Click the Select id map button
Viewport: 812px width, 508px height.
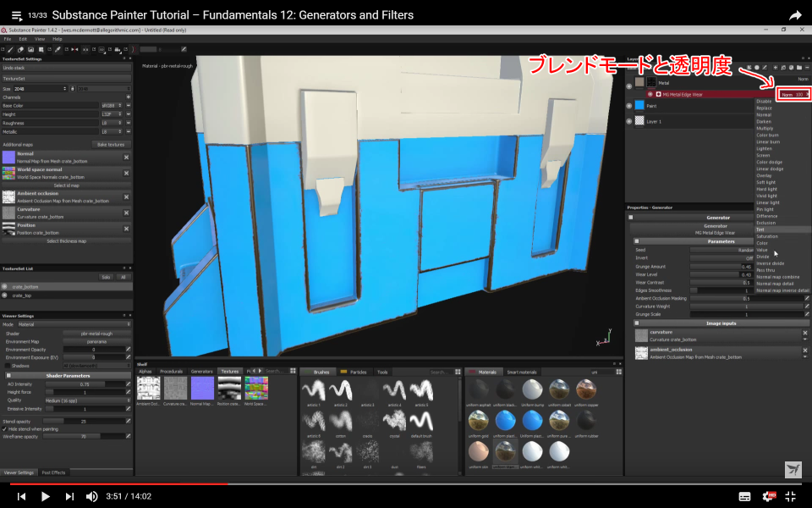click(x=66, y=185)
